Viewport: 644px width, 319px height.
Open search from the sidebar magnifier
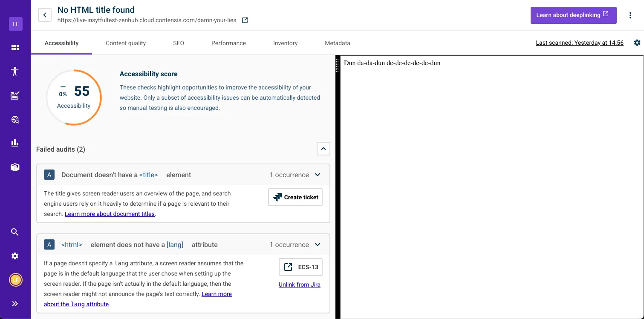(x=15, y=232)
